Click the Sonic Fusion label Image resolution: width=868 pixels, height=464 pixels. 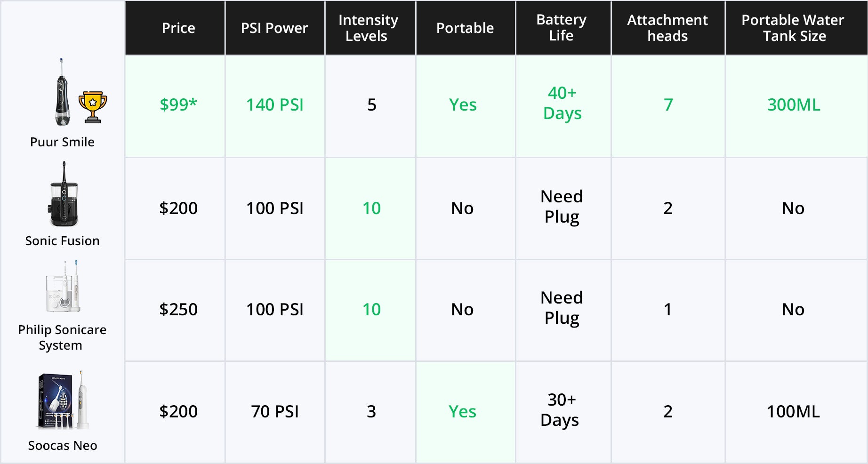pyautogui.click(x=62, y=241)
